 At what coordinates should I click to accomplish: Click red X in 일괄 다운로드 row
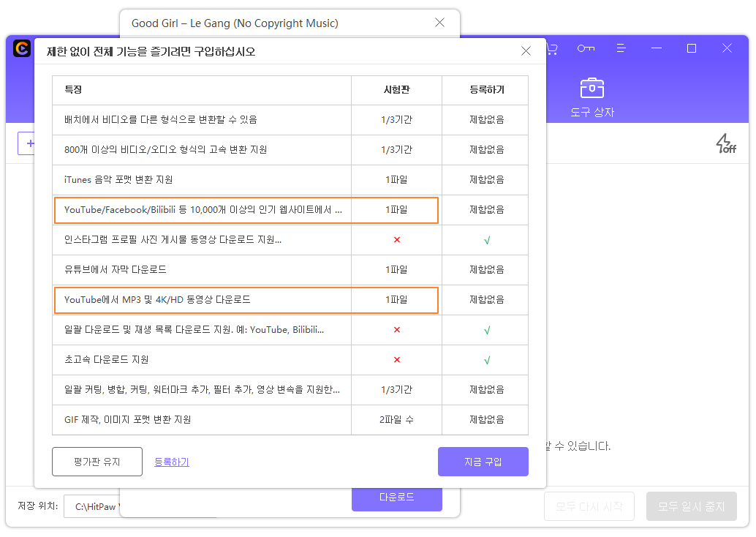[397, 329]
